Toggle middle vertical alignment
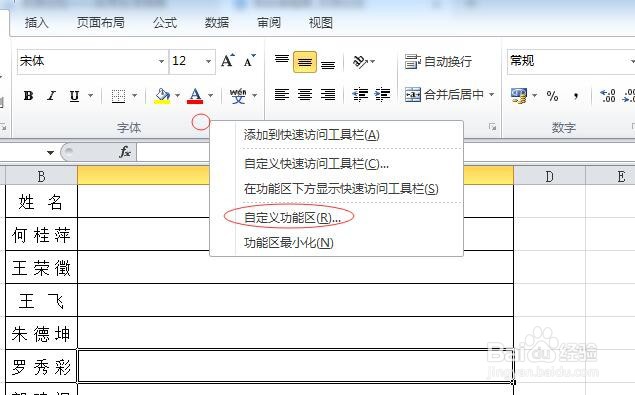The width and height of the screenshot is (635, 395). (305, 62)
